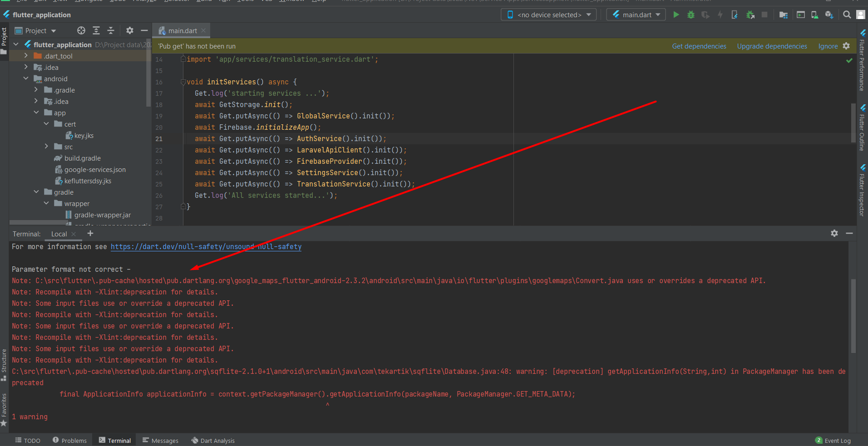
Task: Close the Local terminal tab
Action: (x=74, y=234)
